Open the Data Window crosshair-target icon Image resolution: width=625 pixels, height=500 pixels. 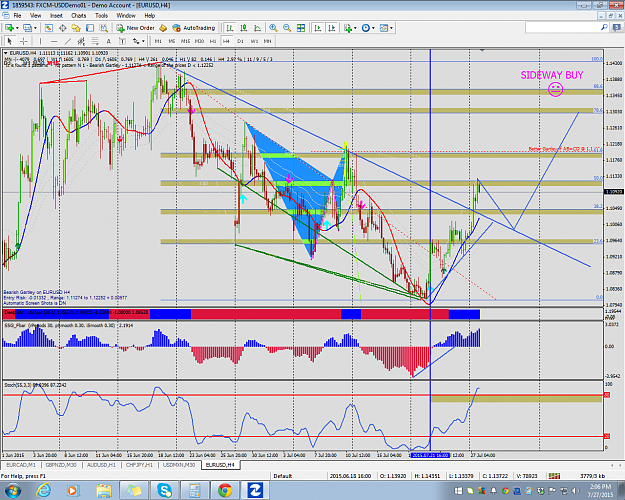pos(63,28)
